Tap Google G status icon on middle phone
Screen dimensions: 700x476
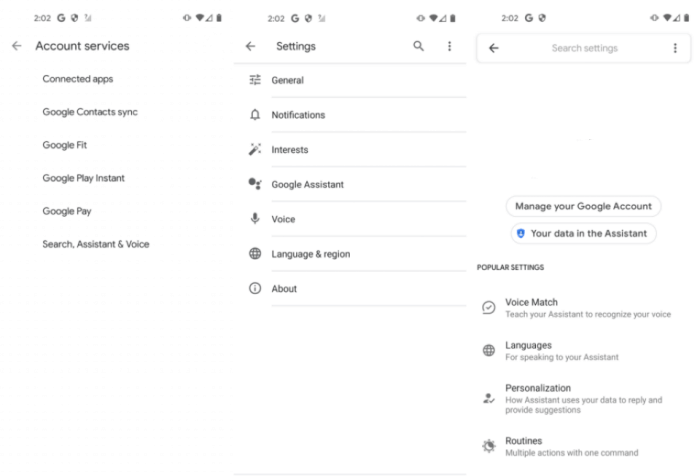tap(295, 18)
